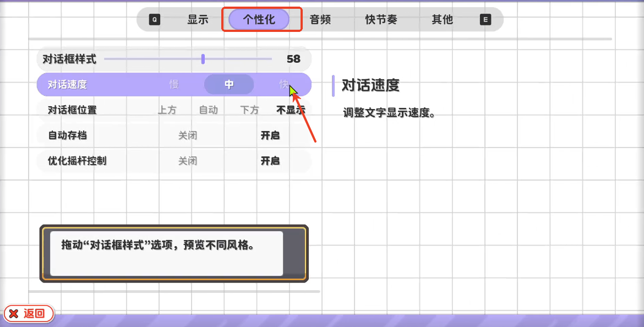Viewport: 644px width, 327px height.
Task: Set 对话框位置 to 下方
Action: (x=250, y=110)
